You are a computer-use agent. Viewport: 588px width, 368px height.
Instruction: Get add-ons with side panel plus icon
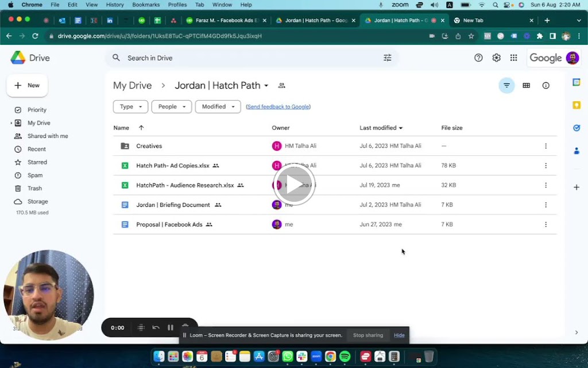[x=577, y=187]
